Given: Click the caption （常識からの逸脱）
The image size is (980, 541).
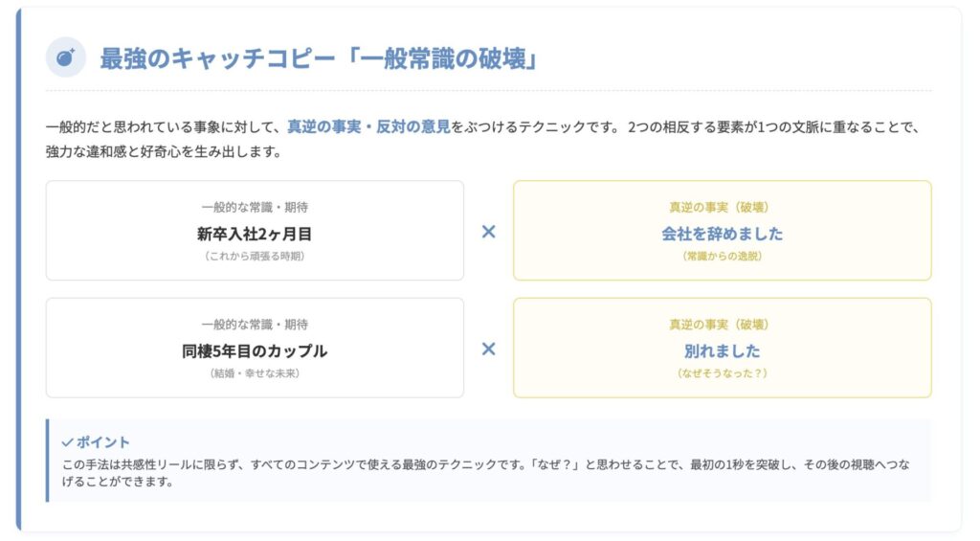Looking at the screenshot, I should [x=722, y=256].
